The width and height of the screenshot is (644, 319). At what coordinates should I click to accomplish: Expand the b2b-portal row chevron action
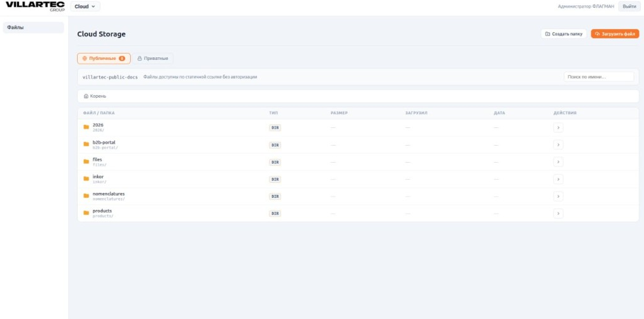558,145
